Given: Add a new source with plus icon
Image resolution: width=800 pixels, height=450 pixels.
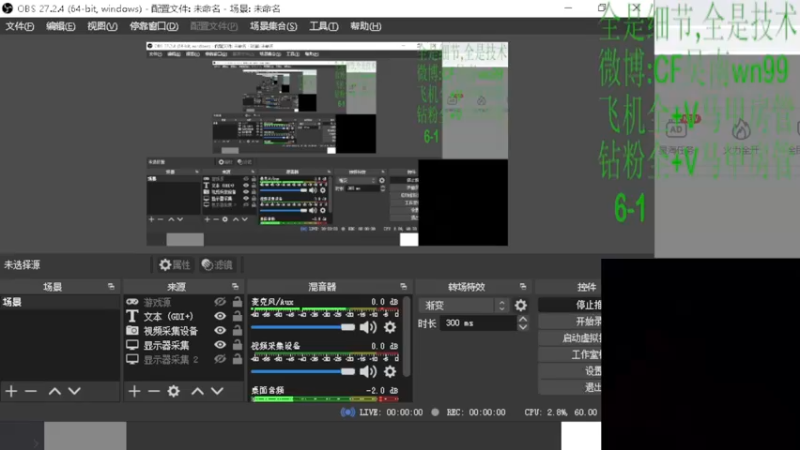Looking at the screenshot, I should point(134,391).
